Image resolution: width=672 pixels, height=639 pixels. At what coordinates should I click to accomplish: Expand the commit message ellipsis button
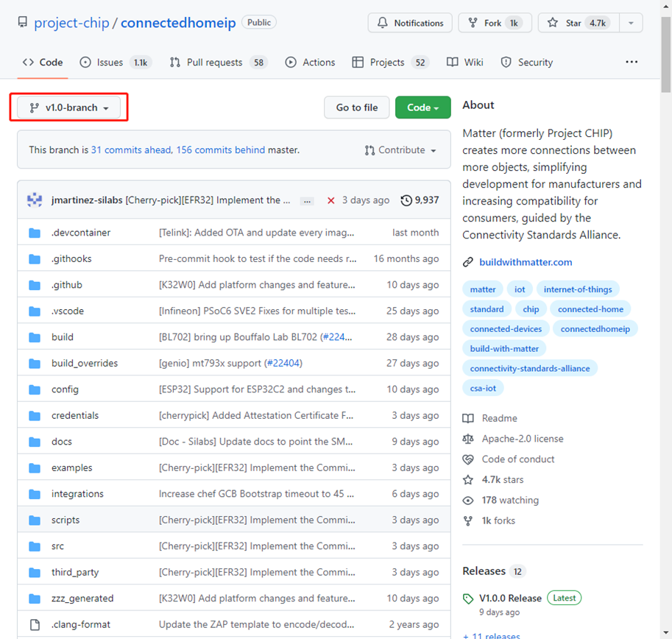pos(308,200)
